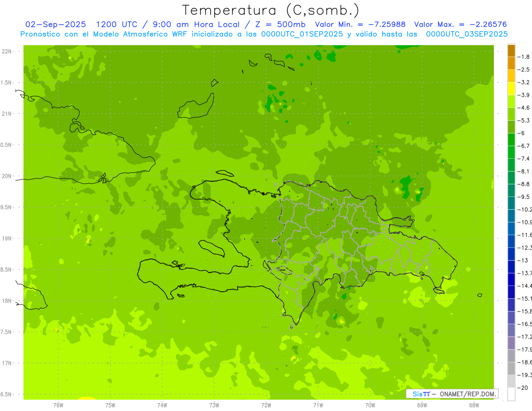Screen dimensions: 532x411
Task: Click the title 'Temperatura (C,somb.)'
Action: coord(271,11)
